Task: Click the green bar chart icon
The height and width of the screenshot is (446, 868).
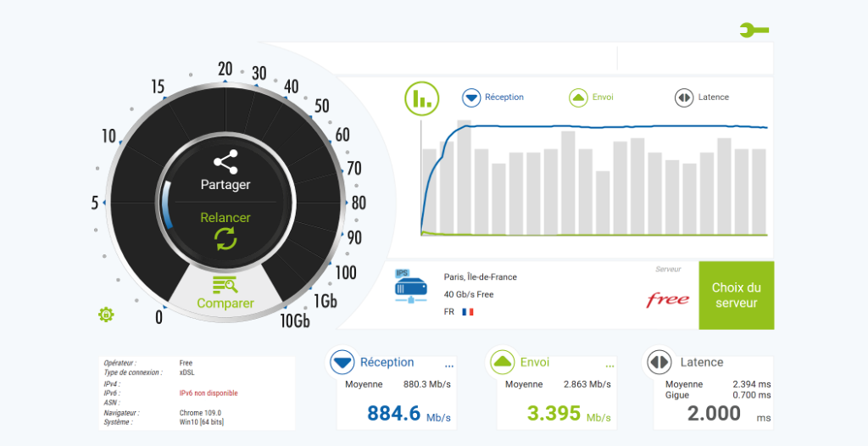Action: (420, 98)
